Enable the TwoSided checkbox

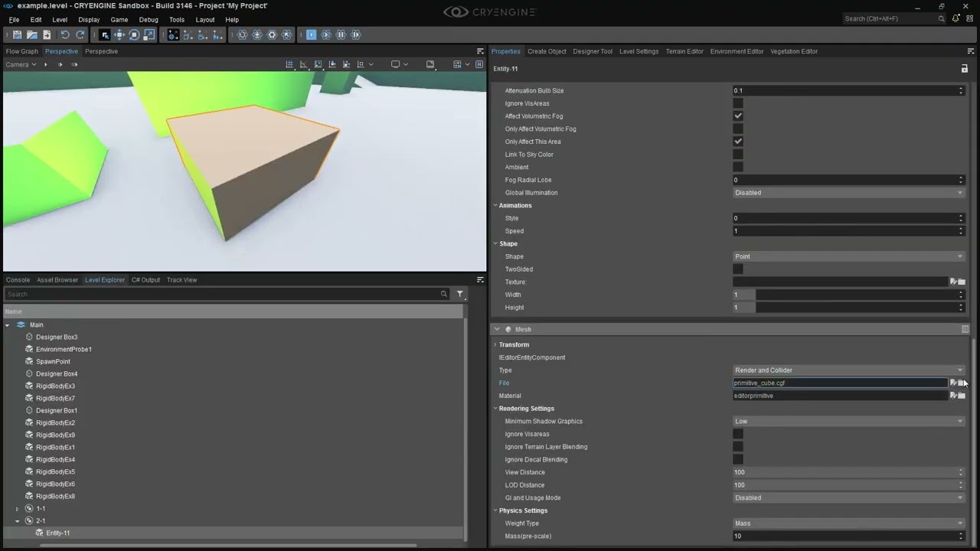(738, 269)
